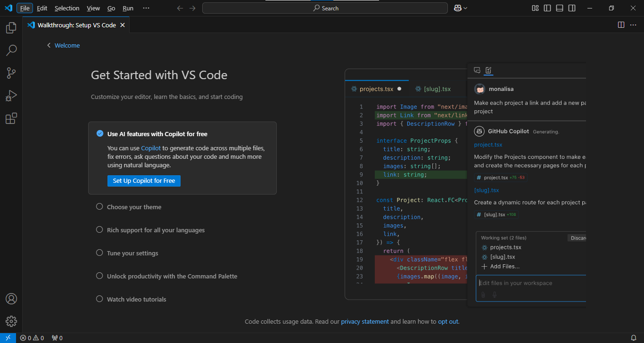Open the Explorer view in activity bar

11,28
